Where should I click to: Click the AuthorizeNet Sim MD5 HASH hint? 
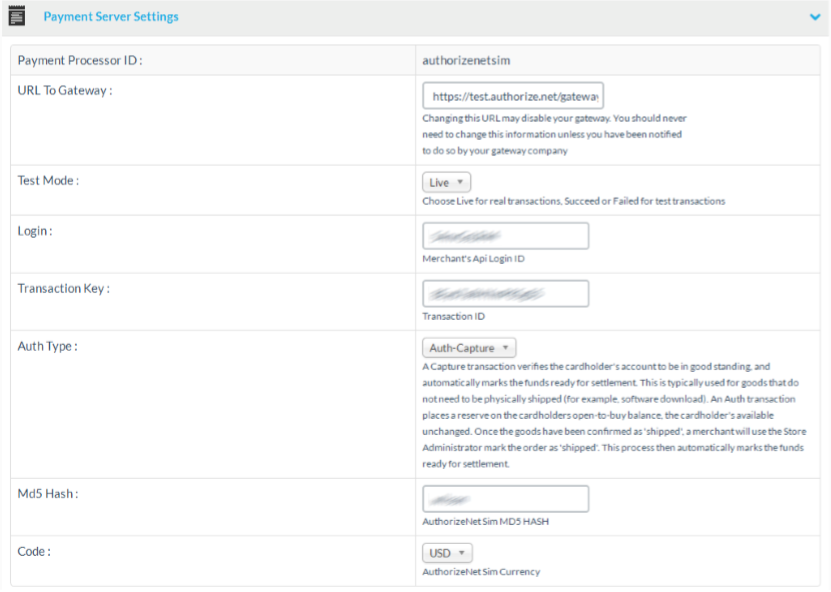pyautogui.click(x=485, y=521)
